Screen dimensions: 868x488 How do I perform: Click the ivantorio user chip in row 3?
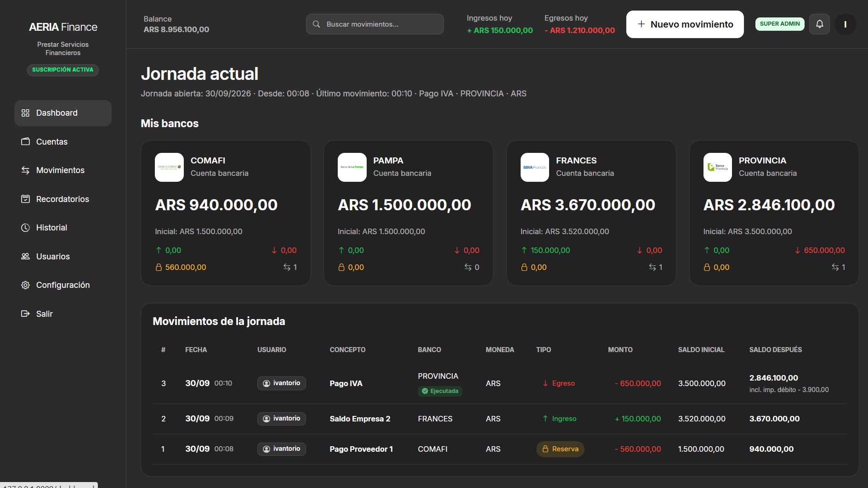tap(281, 383)
